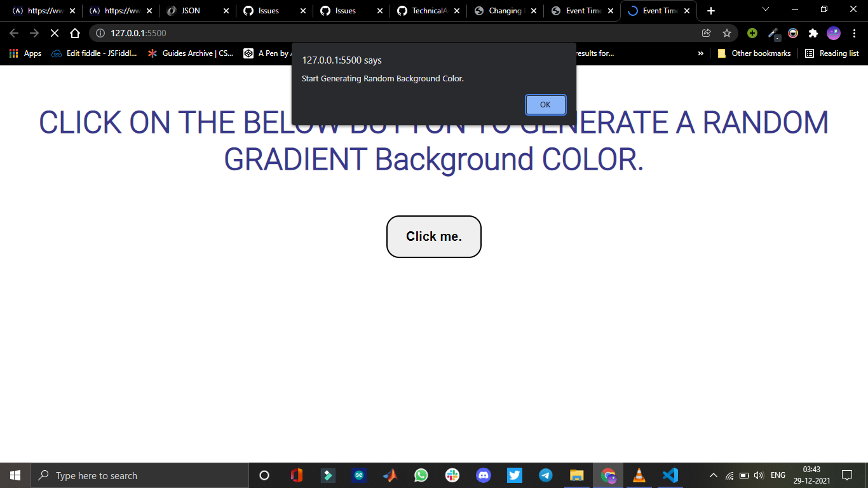868x488 pixels.
Task: Open the 'A Pen by' CodePen bookmark
Action: tap(267, 53)
